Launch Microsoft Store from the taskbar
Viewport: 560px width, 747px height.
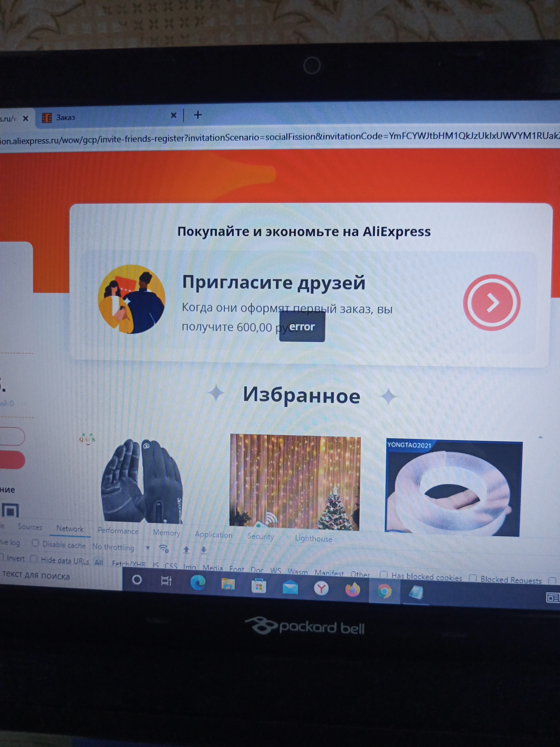(x=259, y=586)
